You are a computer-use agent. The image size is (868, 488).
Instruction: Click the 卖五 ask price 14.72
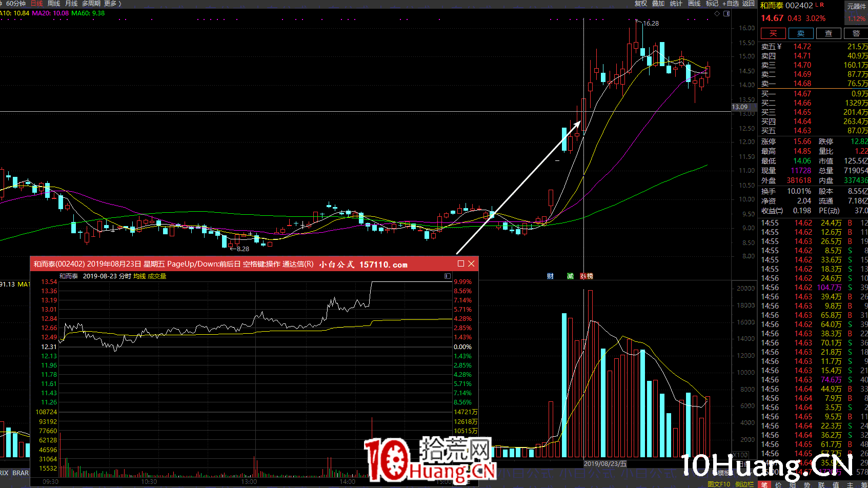point(802,47)
